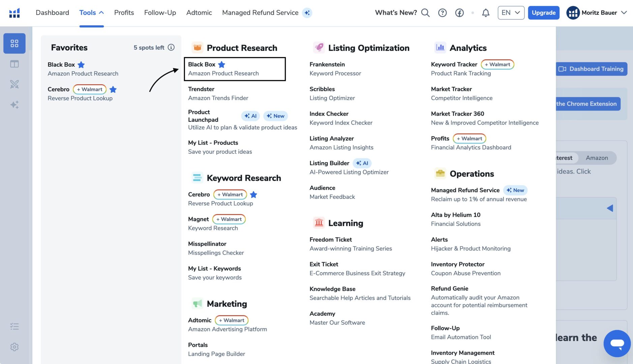The image size is (633, 364).
Task: Remove Cerebro star in Favorites panel
Action: [113, 89]
